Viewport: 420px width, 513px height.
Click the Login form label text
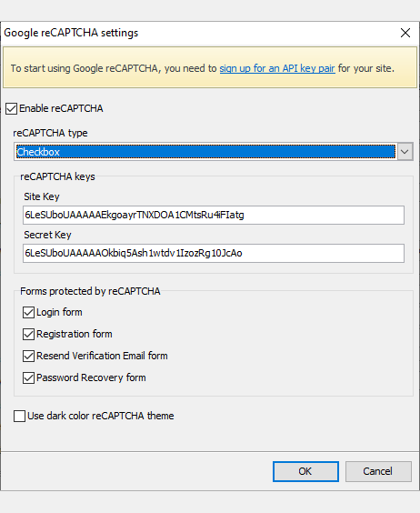(x=59, y=313)
